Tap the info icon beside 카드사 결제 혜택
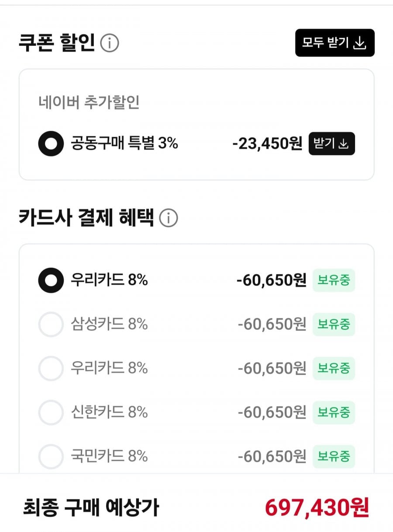Viewport: 393px width, 532px height. point(169,218)
